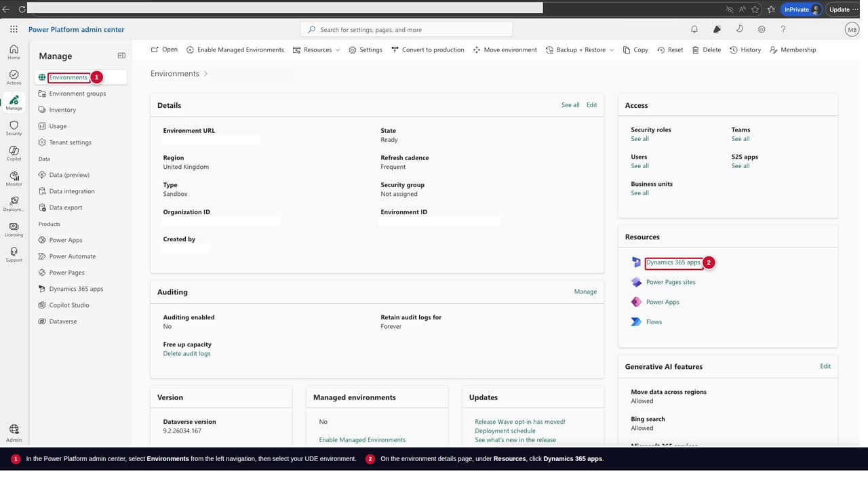Click the dark mode moon icon
Viewport: 868px width, 497px height.
click(739, 29)
